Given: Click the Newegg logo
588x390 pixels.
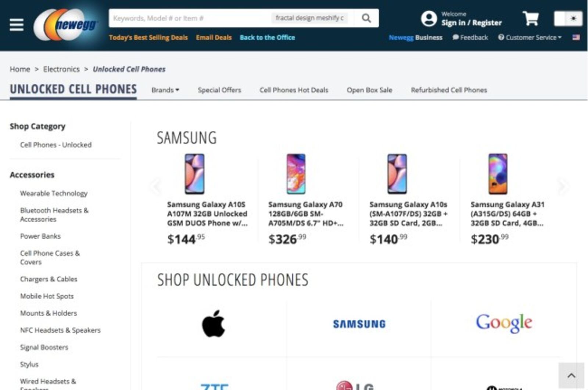Looking at the screenshot, I should point(66,25).
